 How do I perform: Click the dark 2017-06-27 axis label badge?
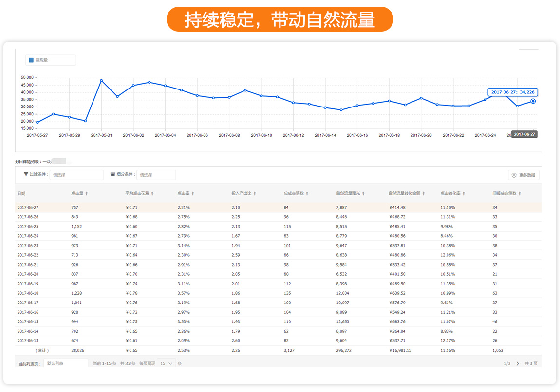tap(524, 134)
